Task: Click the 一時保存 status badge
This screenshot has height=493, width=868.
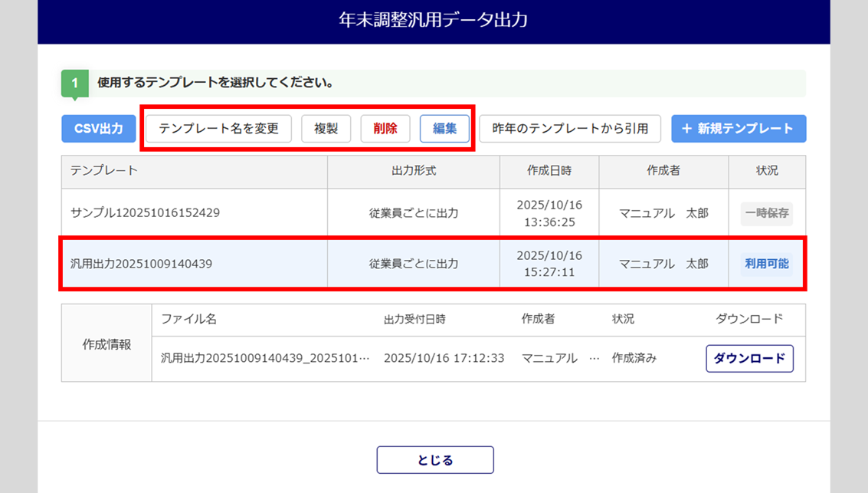Action: point(767,213)
